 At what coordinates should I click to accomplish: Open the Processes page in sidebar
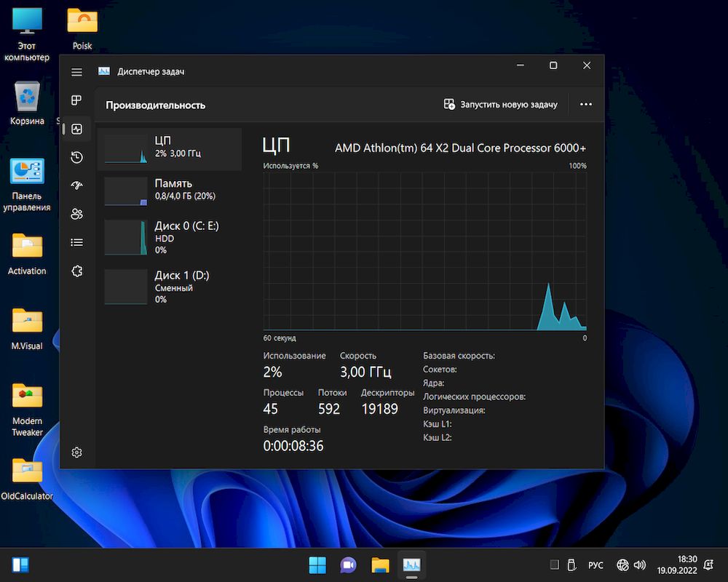click(76, 100)
